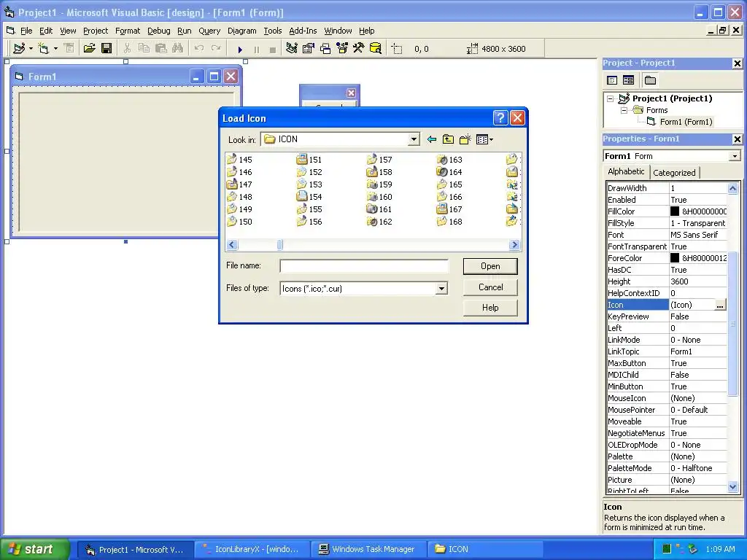Click View Object icon in Project panel
747x560 pixels.
(x=628, y=80)
